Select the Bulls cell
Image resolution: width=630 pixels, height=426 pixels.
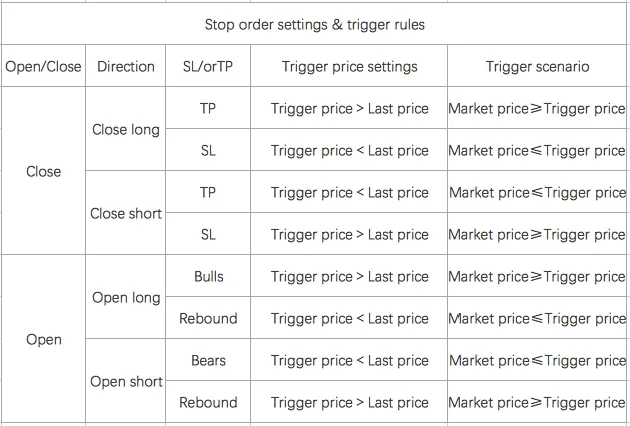(x=209, y=276)
